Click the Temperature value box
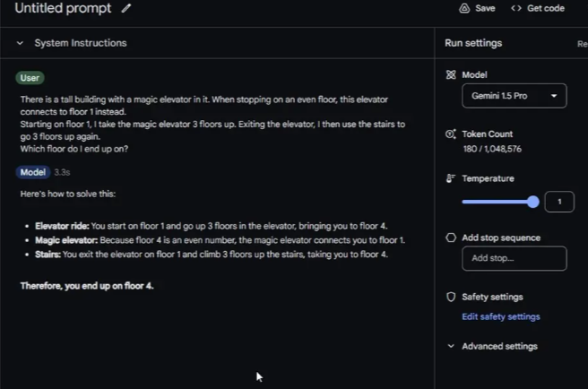The height and width of the screenshot is (389, 588). (559, 202)
